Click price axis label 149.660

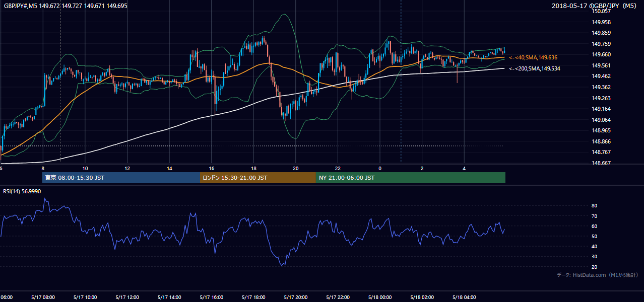coord(602,55)
